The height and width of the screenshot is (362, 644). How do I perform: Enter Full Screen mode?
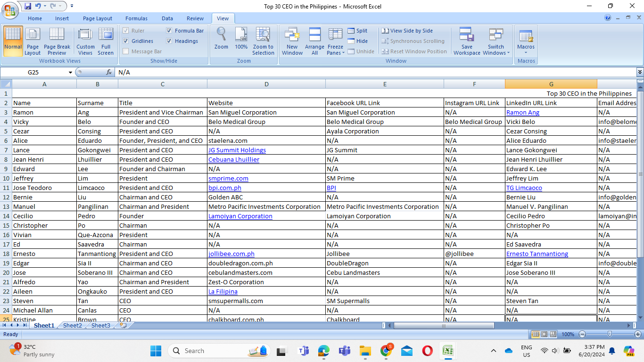click(x=106, y=41)
